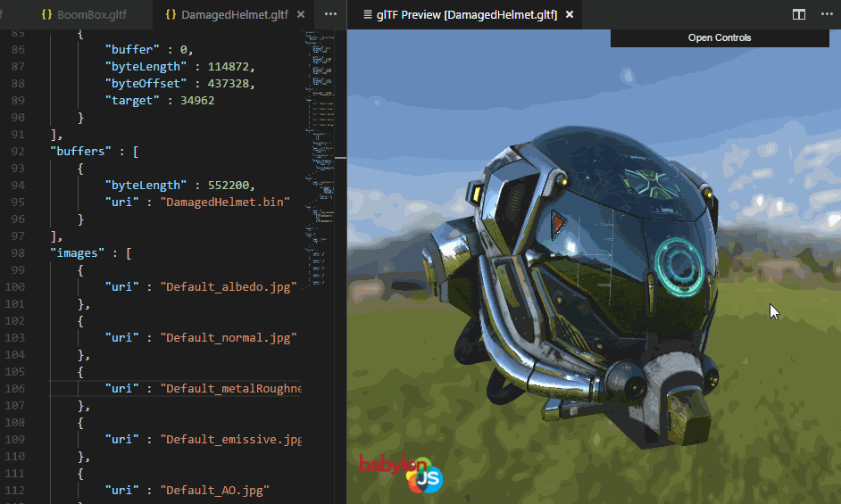Click the "buffers" key on line 92

click(80, 152)
